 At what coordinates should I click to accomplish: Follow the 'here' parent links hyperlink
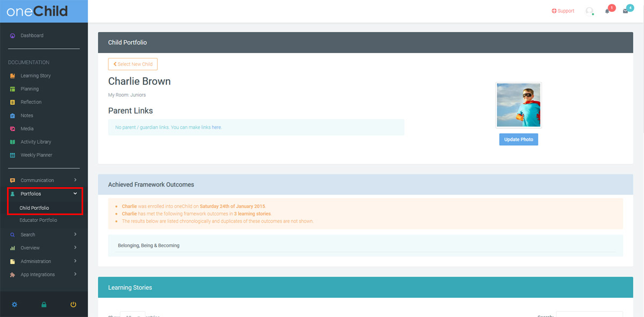pyautogui.click(x=216, y=127)
